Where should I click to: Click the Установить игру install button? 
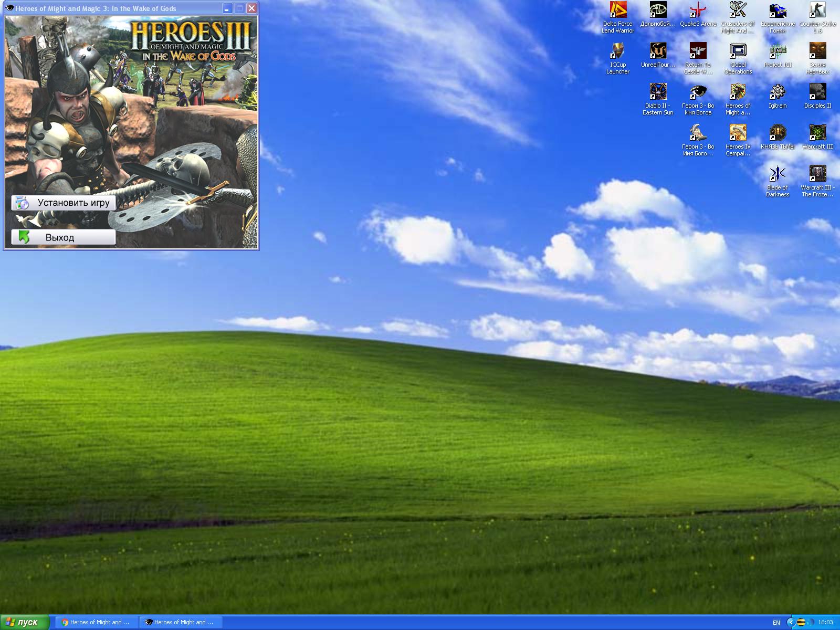[63, 203]
